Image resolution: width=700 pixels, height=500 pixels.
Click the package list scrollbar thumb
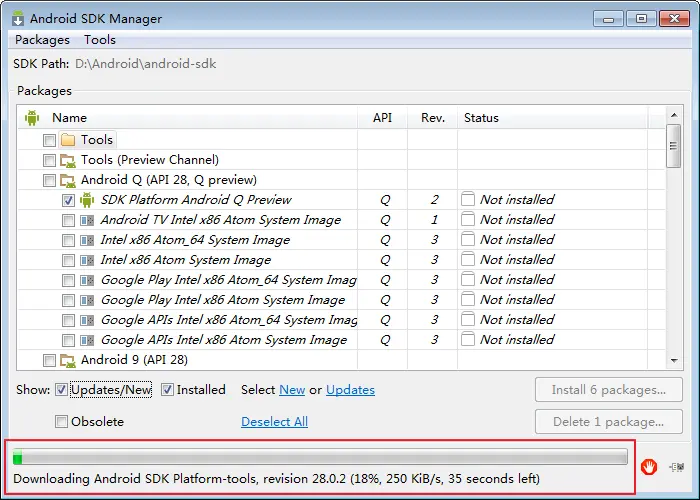coord(673,146)
